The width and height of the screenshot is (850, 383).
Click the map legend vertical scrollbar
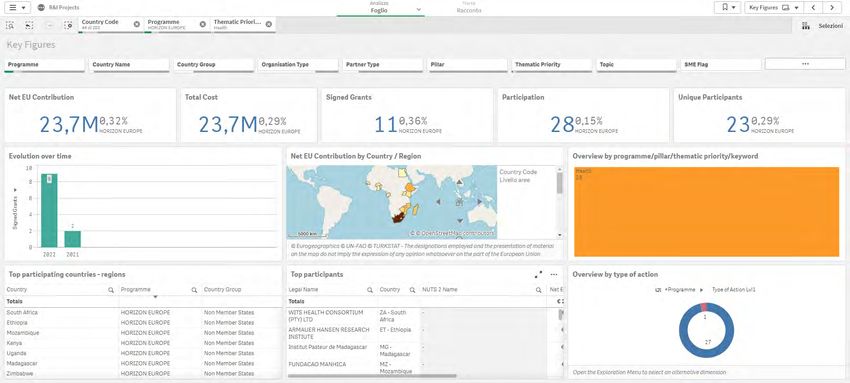[559, 183]
